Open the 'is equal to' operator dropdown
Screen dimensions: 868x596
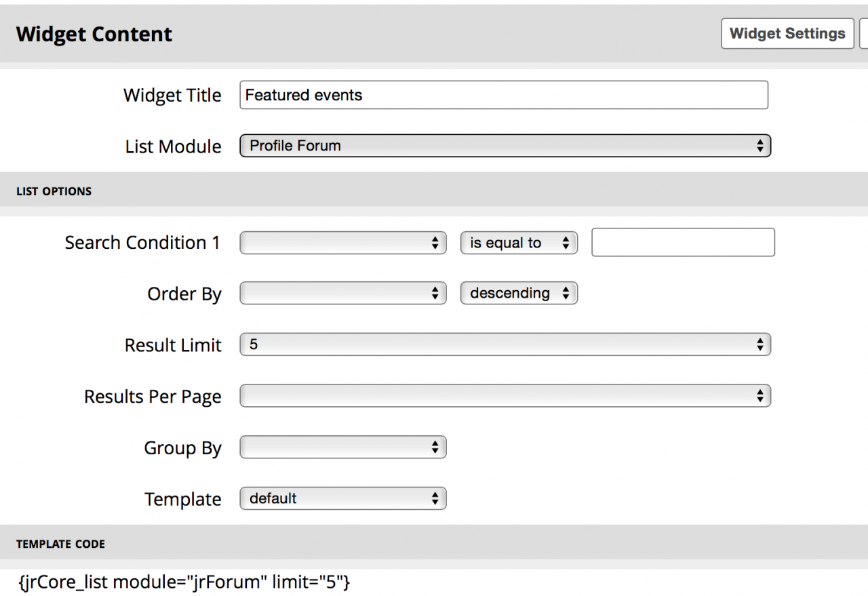[519, 243]
